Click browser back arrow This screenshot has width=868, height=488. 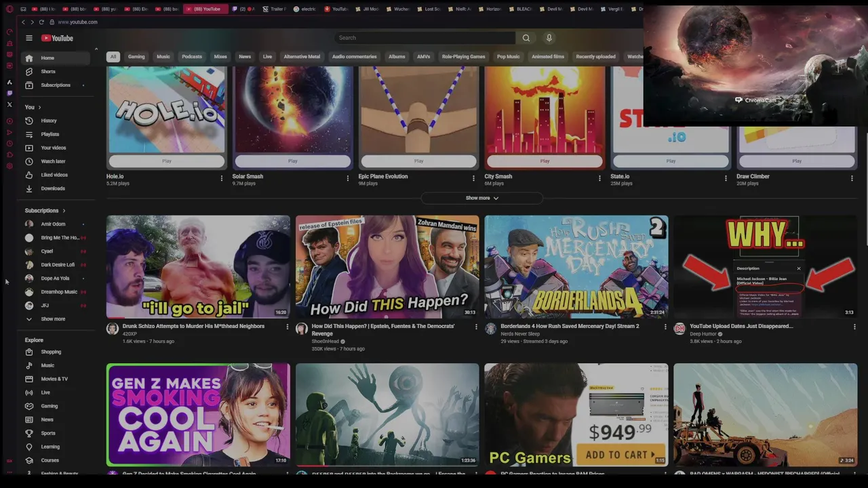23,22
